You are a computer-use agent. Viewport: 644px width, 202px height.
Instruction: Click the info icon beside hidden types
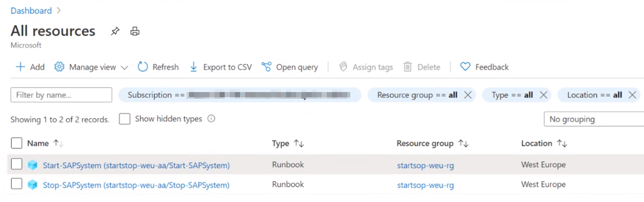click(x=211, y=119)
